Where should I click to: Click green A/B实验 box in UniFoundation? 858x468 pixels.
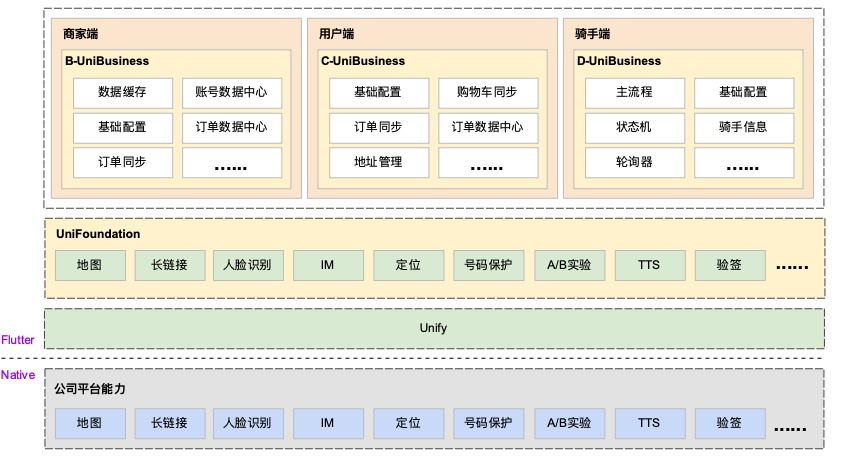point(570,265)
